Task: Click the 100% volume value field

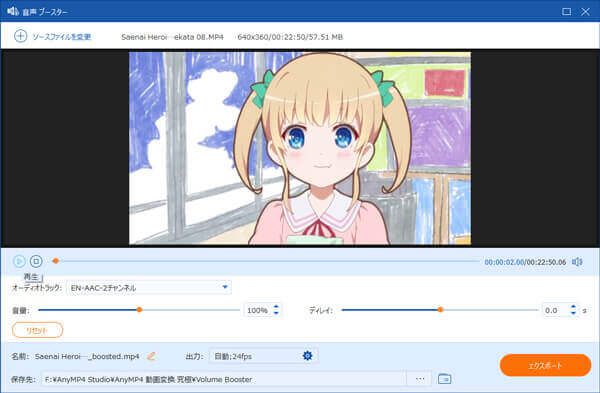Action: (x=258, y=310)
